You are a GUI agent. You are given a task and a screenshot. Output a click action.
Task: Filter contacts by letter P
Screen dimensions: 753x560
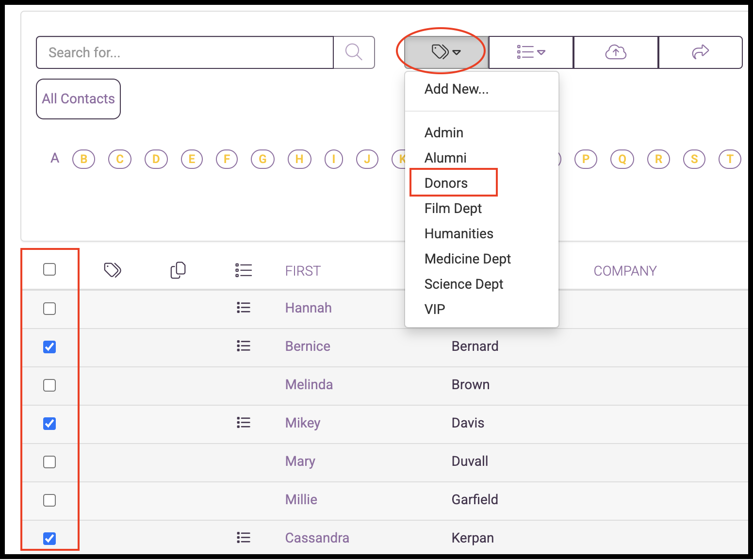coord(586,159)
